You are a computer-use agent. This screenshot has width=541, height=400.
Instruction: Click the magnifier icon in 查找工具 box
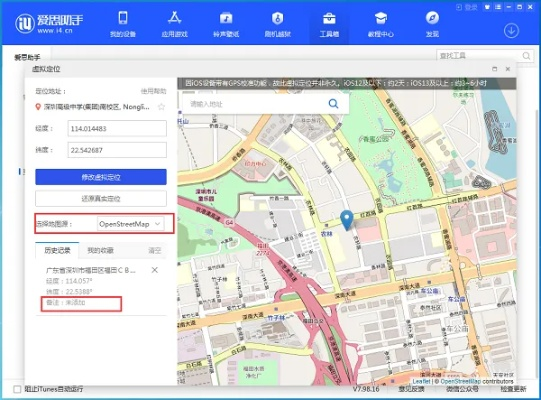526,56
